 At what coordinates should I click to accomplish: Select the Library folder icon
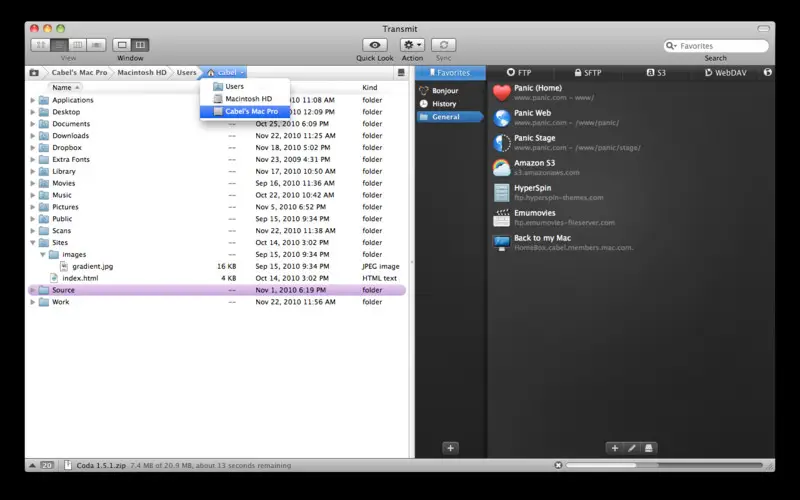[x=44, y=171]
